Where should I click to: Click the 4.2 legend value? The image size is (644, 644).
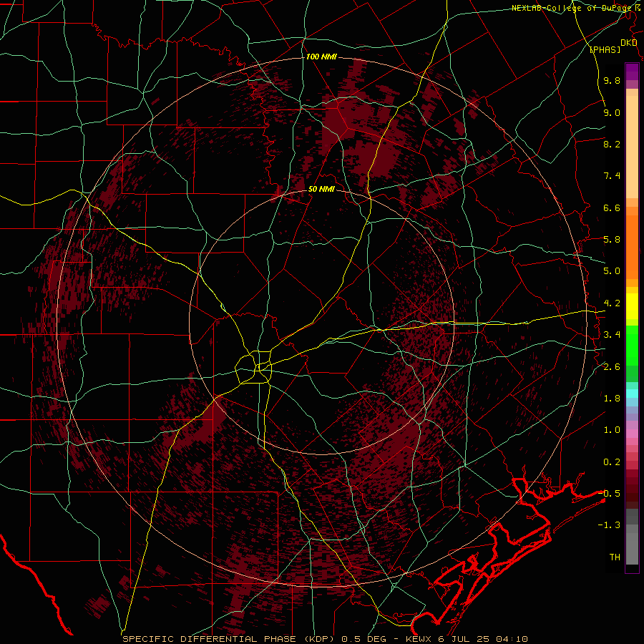(612, 303)
